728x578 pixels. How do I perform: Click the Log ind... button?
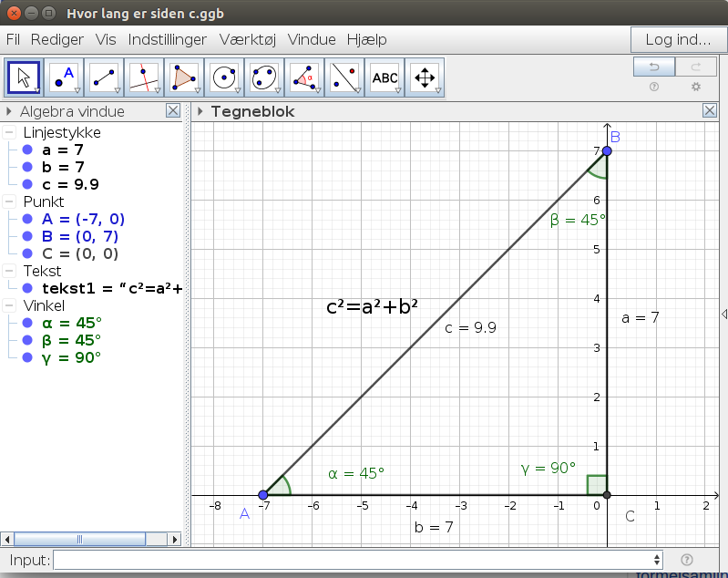pyautogui.click(x=678, y=39)
